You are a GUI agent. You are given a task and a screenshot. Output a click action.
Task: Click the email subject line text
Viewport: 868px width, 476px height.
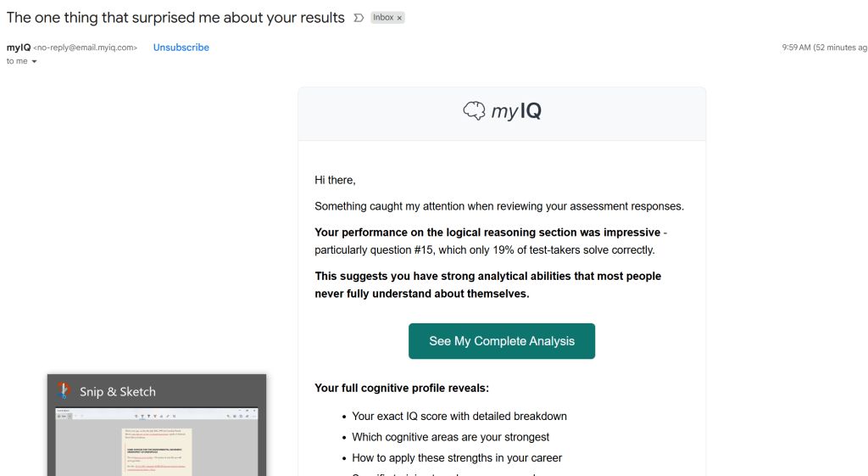(x=175, y=18)
